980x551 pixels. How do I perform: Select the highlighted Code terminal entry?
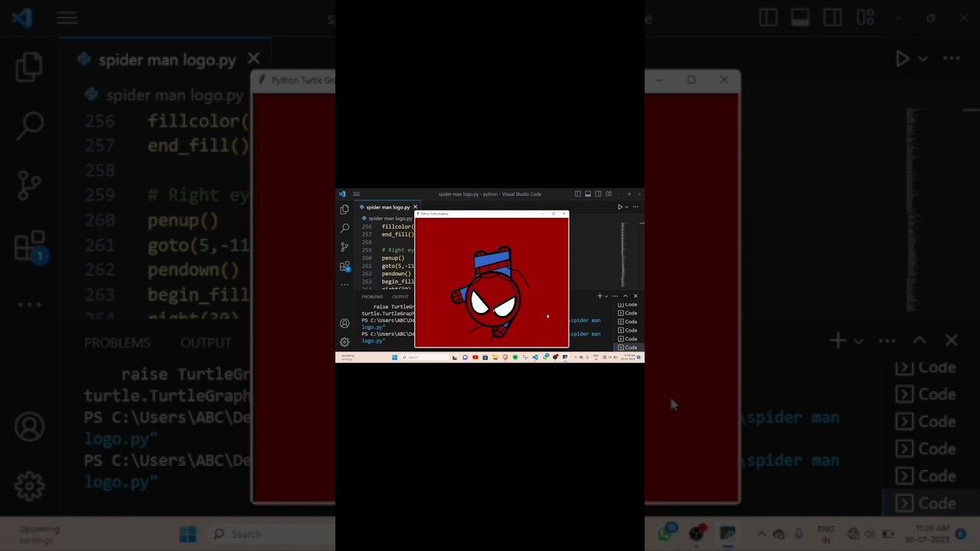(628, 347)
